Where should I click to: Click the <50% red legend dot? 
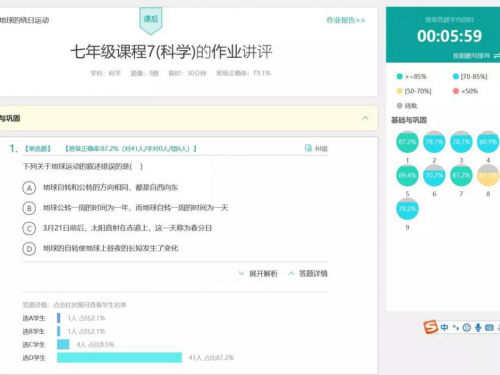tap(456, 91)
